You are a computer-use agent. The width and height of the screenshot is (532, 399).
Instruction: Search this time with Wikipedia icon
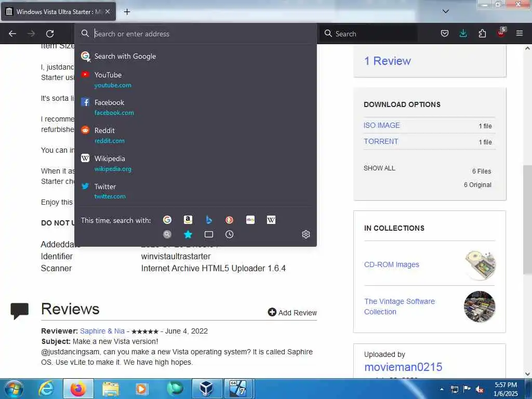pyautogui.click(x=271, y=220)
